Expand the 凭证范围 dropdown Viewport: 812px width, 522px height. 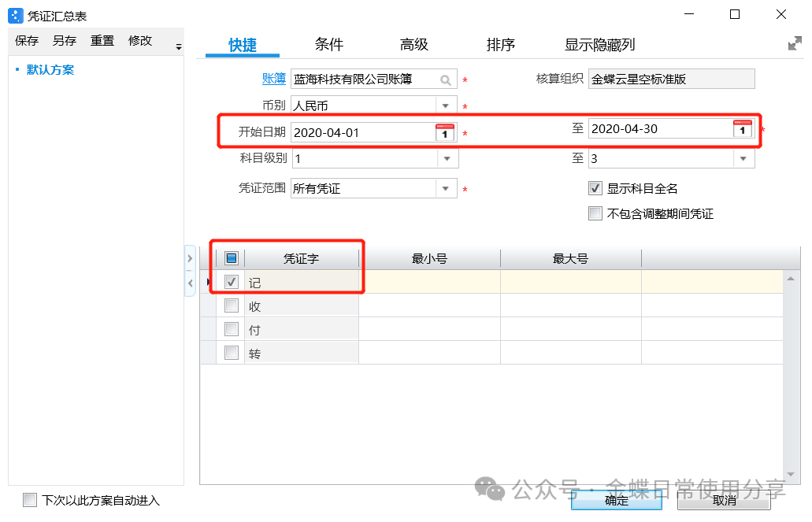(446, 189)
